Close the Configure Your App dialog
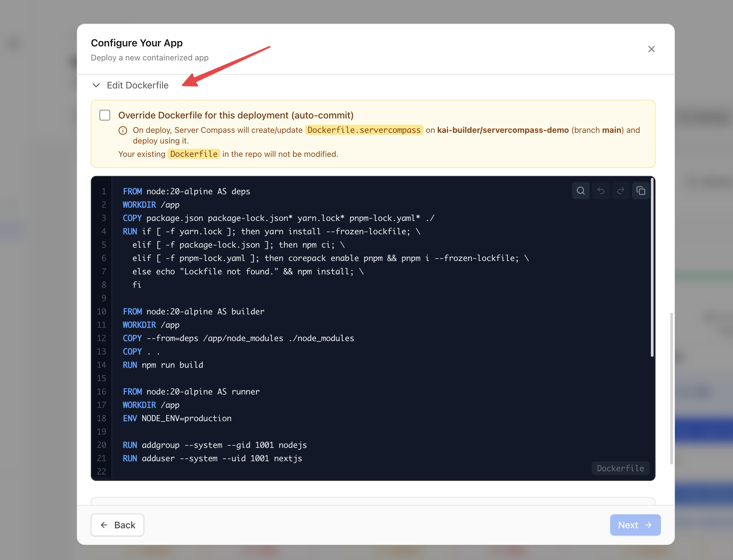733x560 pixels. (x=651, y=49)
